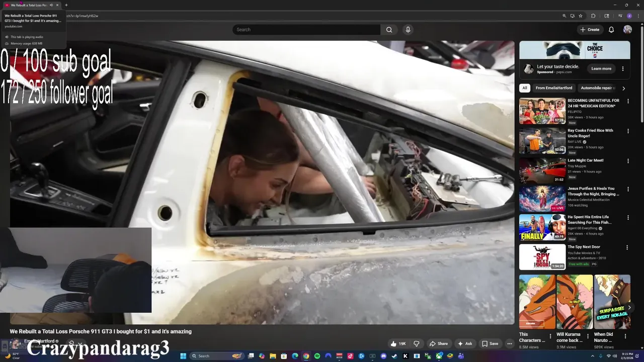Open EmeliaHartford channel avatar
Image resolution: width=644 pixels, height=362 pixels.
click(x=16, y=343)
